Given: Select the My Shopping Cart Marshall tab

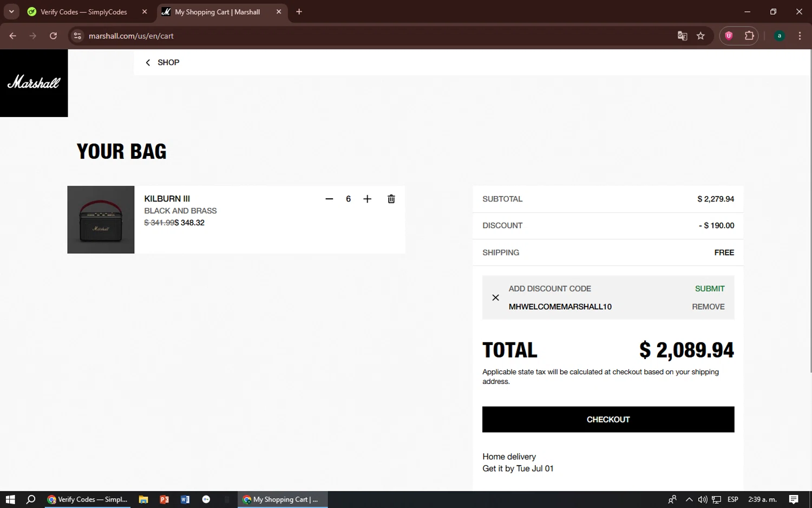Looking at the screenshot, I should pyautogui.click(x=217, y=12).
